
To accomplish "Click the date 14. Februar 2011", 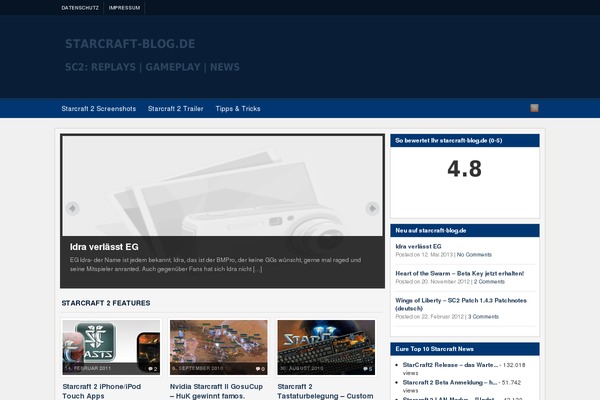I will (88, 369).
